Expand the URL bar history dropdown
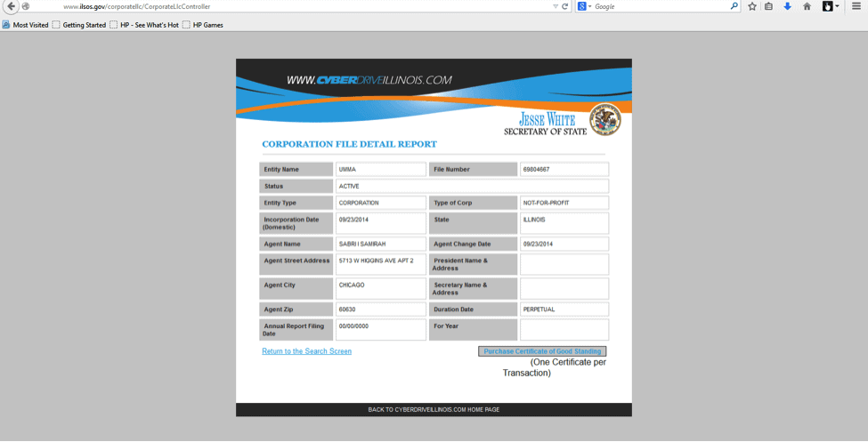 point(555,6)
